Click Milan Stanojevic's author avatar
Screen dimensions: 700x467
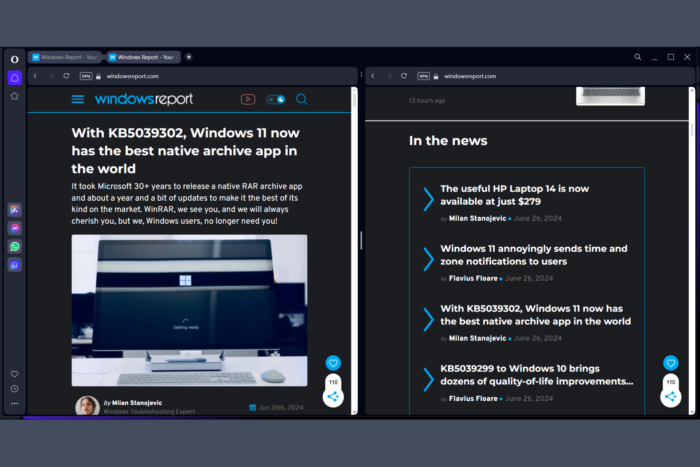[x=87, y=405]
